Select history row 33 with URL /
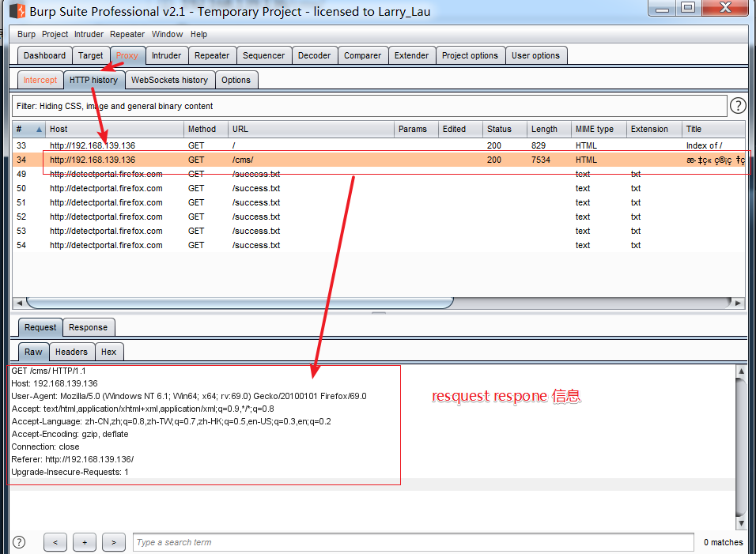The image size is (756, 554). point(379,145)
